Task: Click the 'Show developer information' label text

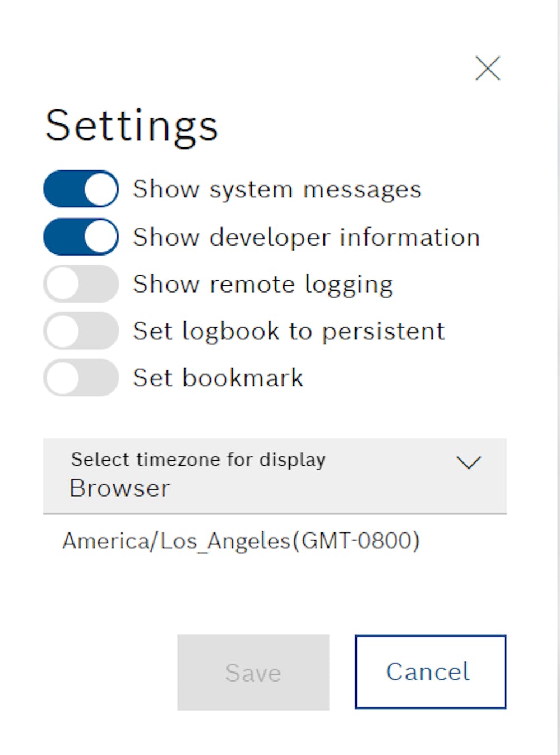Action: click(306, 237)
